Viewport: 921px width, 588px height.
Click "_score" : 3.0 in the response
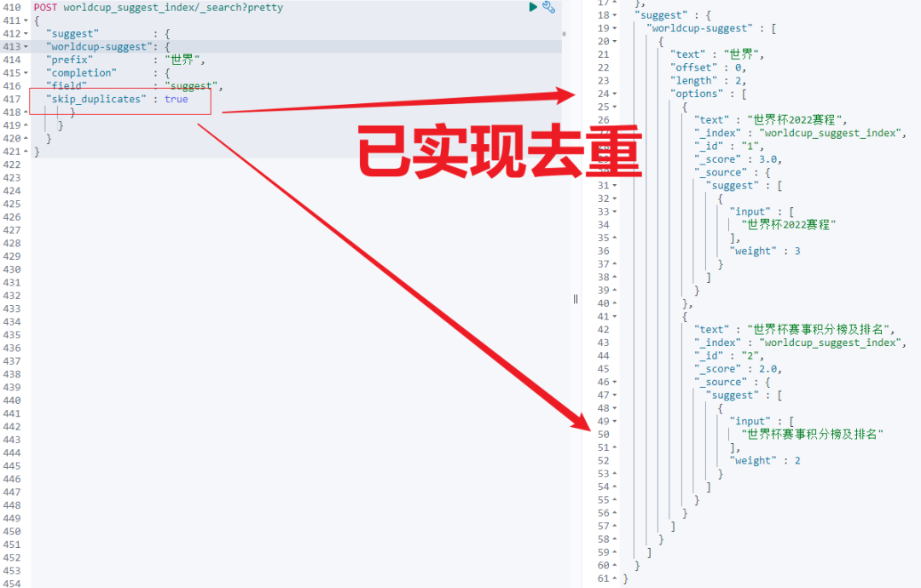click(739, 159)
